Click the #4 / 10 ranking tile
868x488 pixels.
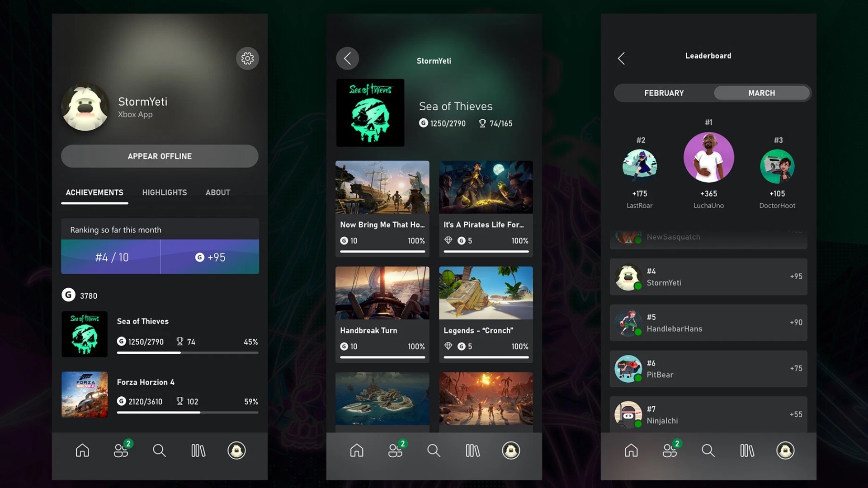click(x=111, y=257)
